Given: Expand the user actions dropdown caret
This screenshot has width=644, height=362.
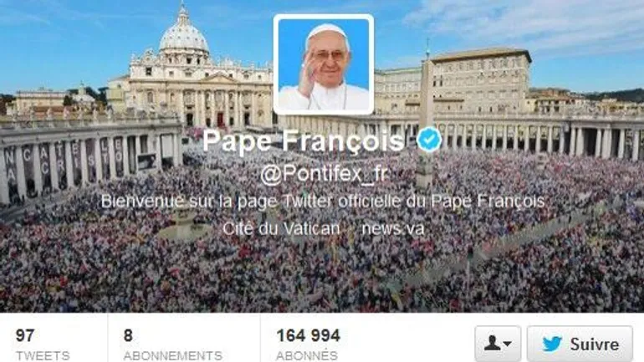Looking at the screenshot, I should (x=507, y=344).
